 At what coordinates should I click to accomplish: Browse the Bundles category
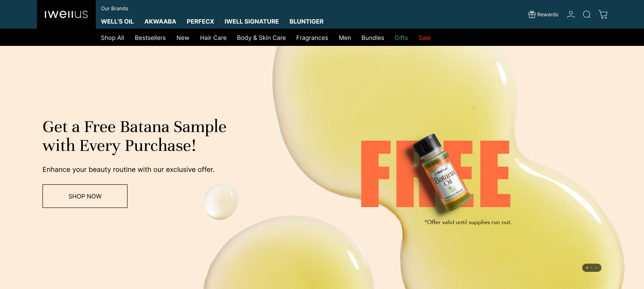point(373,38)
